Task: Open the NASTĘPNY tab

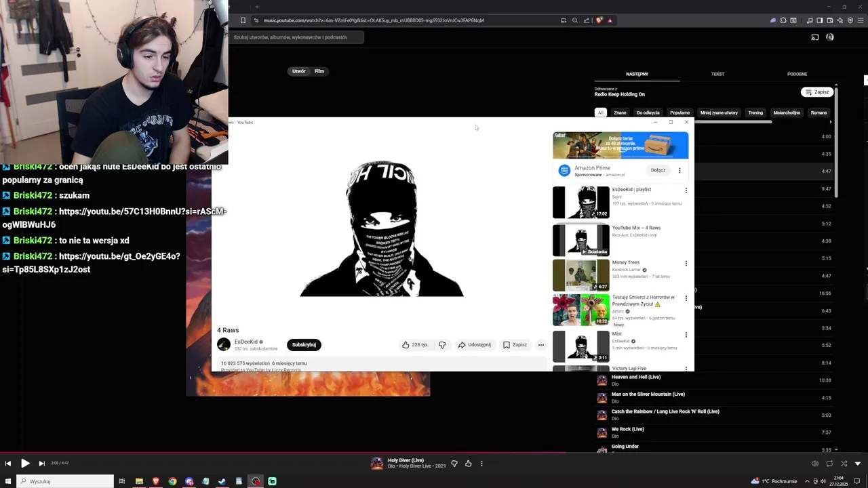Action: 637,74
